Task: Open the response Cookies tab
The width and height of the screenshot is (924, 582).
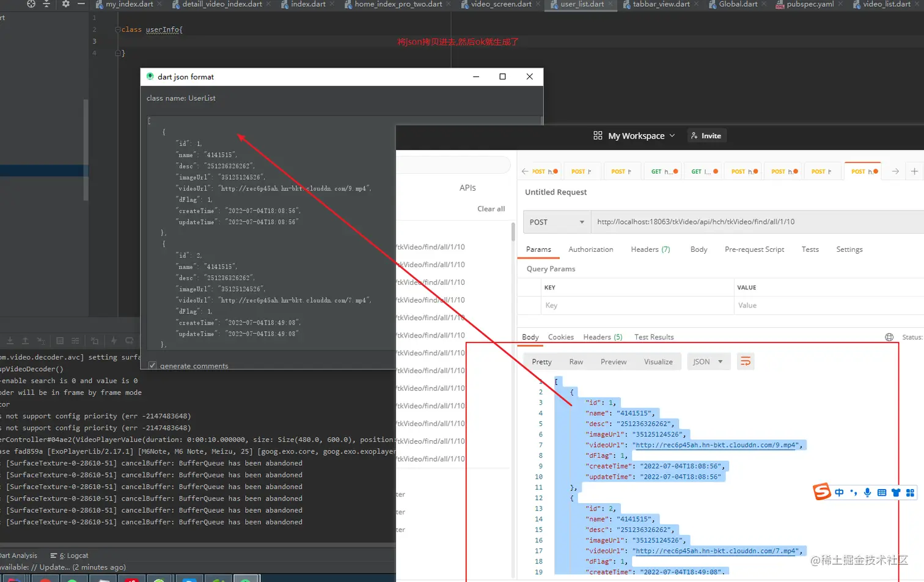Action: 560,337
